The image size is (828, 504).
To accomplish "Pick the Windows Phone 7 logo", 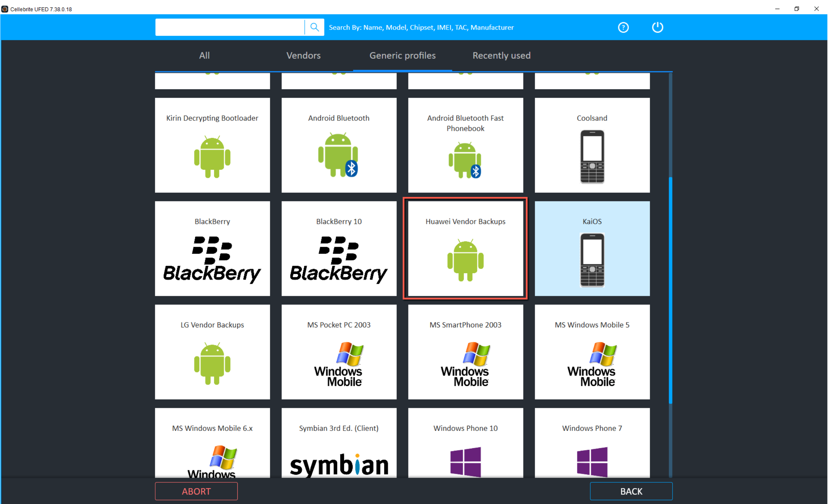I will click(x=592, y=462).
